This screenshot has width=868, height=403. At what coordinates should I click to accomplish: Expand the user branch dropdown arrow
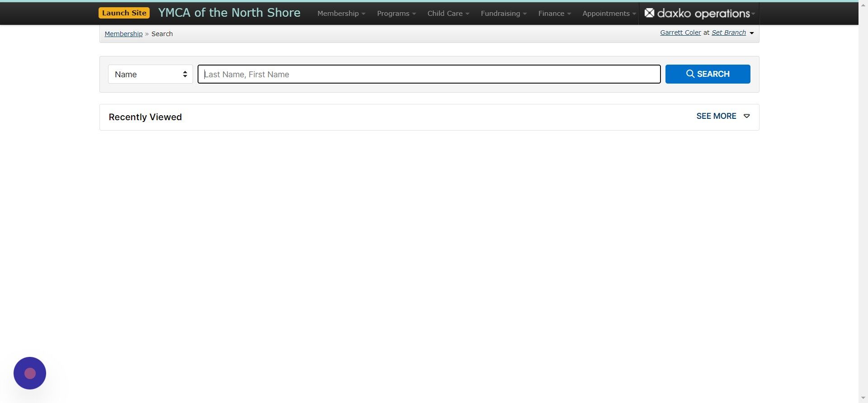click(x=752, y=33)
